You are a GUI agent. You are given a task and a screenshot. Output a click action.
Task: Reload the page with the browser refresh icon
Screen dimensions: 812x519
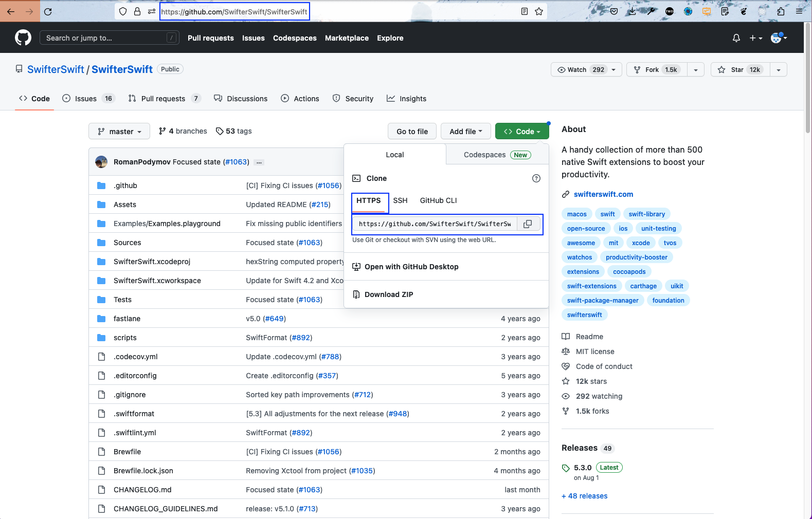coord(48,11)
